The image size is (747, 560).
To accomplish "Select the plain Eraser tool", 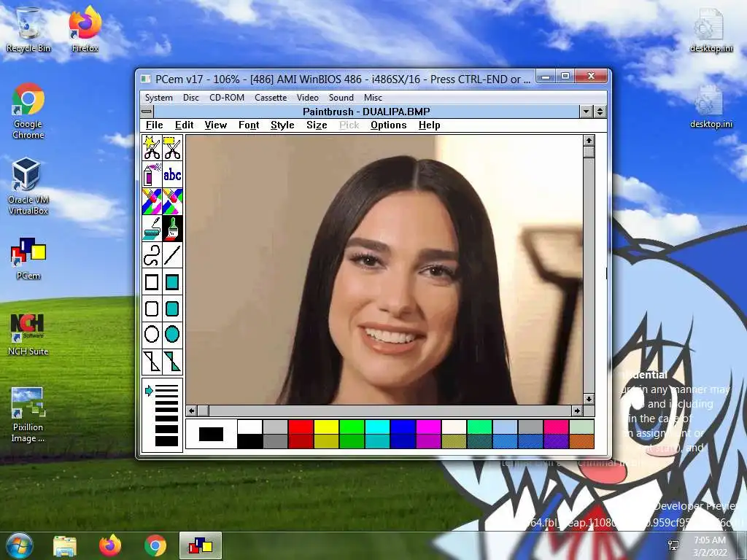I will tap(172, 201).
